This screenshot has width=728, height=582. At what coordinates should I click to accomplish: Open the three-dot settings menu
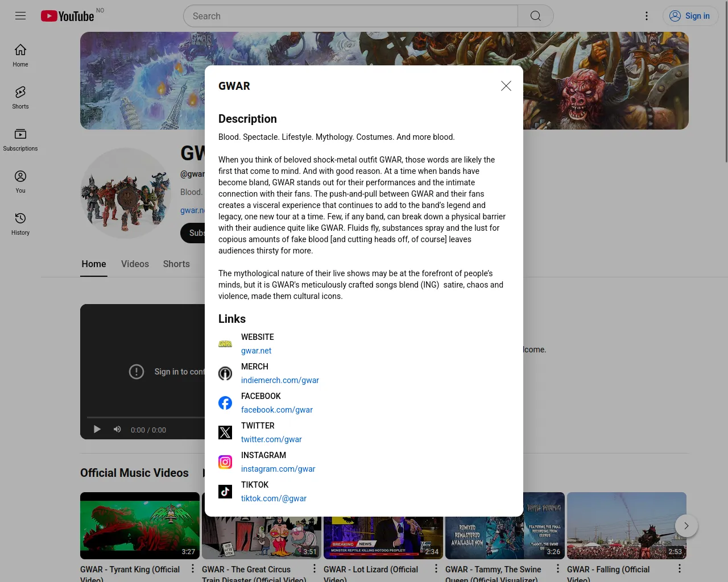click(x=647, y=16)
